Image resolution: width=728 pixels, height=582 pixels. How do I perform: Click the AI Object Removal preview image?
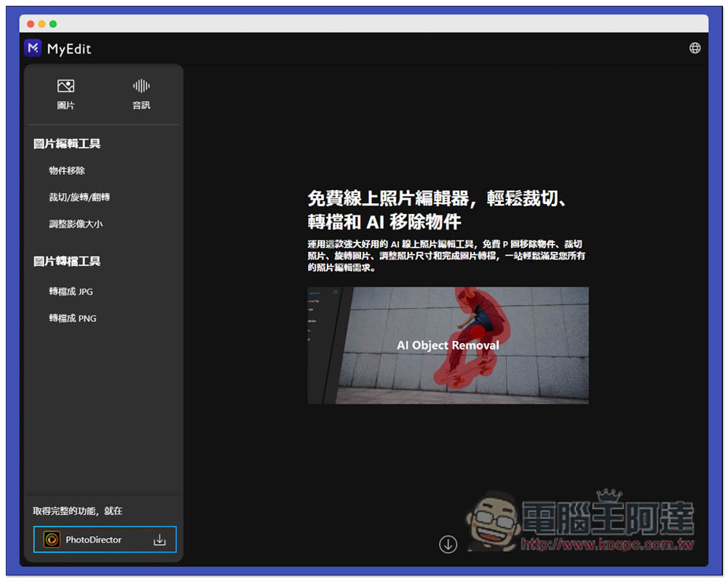click(448, 345)
